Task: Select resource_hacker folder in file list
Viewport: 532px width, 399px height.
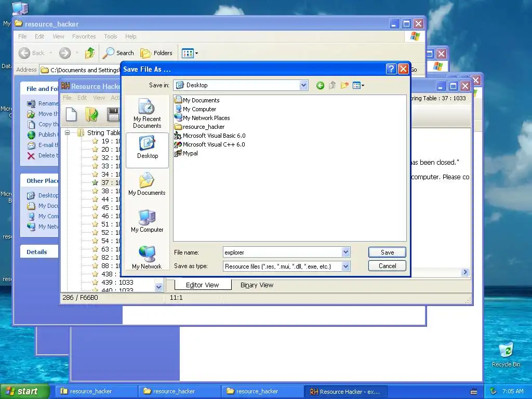Action: [199, 127]
